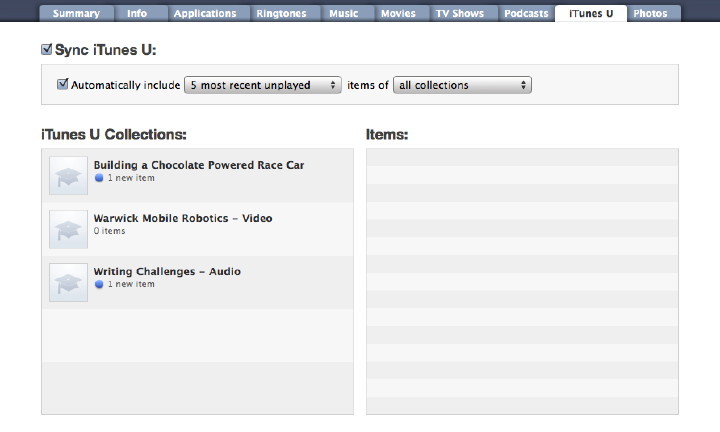Viewport: 720px width, 432px height.
Task: Open the Podcasts tab
Action: (x=526, y=13)
